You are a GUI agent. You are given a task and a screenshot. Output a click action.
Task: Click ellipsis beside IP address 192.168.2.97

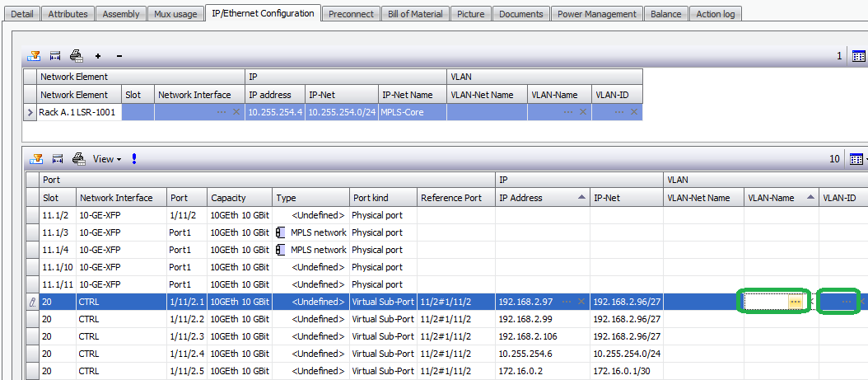pyautogui.click(x=567, y=302)
